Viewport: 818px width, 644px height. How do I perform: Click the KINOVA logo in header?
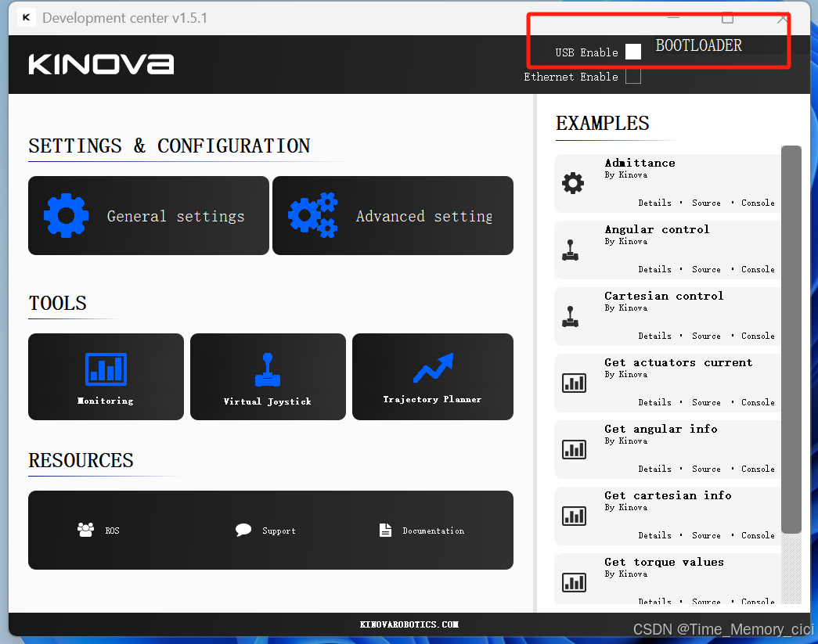(x=101, y=64)
